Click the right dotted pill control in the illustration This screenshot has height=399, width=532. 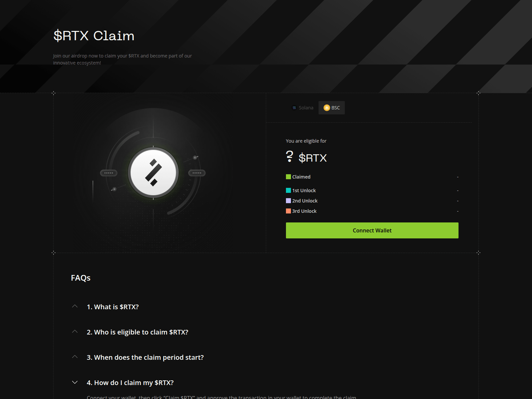click(x=197, y=173)
